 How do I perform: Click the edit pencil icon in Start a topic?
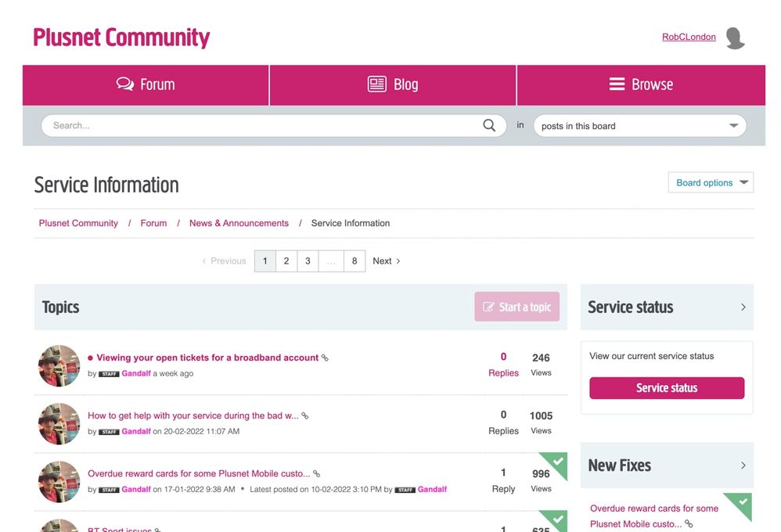(488, 307)
